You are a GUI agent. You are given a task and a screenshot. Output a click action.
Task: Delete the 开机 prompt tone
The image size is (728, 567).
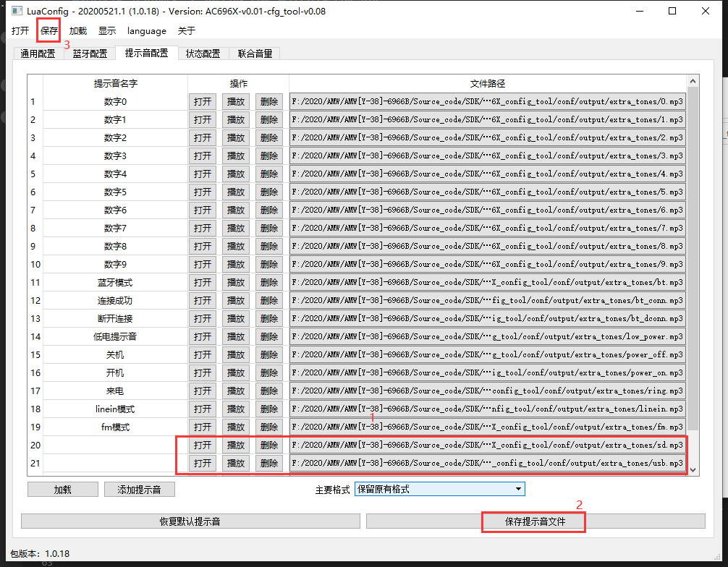click(x=269, y=373)
